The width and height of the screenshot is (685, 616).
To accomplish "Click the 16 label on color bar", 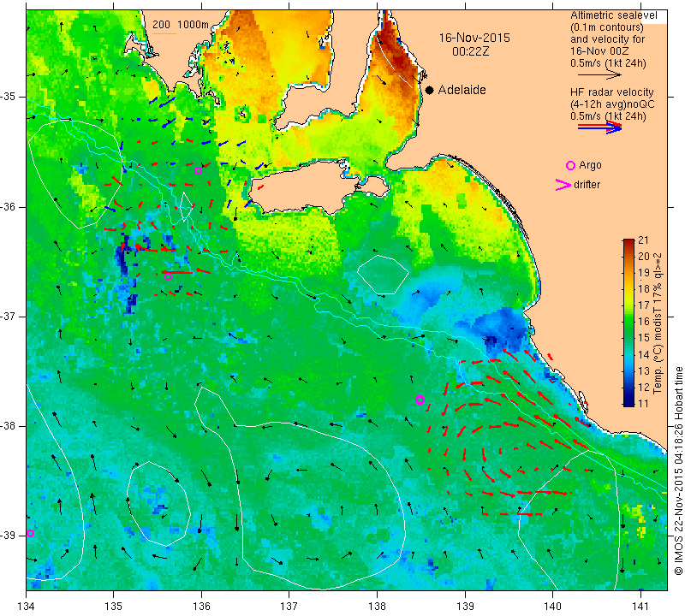I will pos(644,322).
